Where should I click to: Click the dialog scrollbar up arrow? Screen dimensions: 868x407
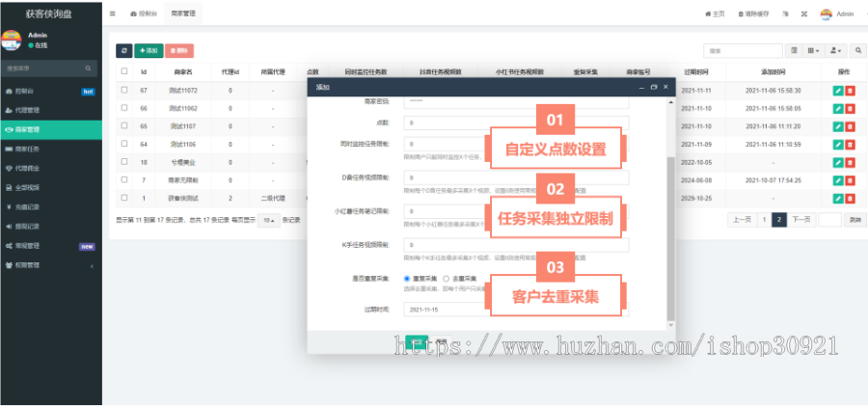671,102
